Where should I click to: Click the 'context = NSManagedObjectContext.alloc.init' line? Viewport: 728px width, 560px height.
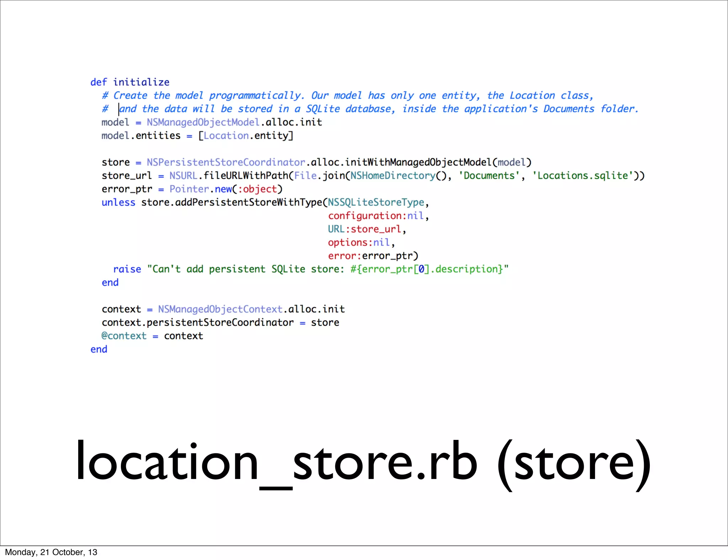223,309
